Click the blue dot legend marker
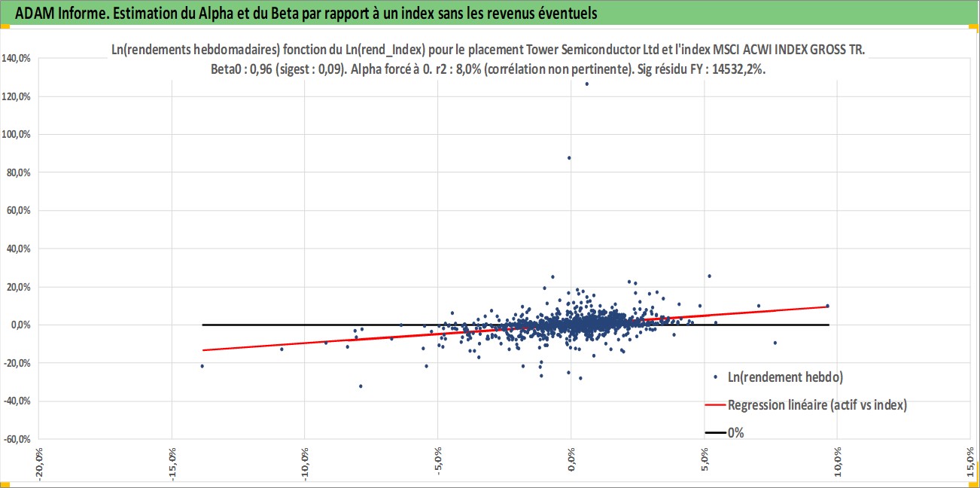Image resolution: width=980 pixels, height=488 pixels. 715,377
